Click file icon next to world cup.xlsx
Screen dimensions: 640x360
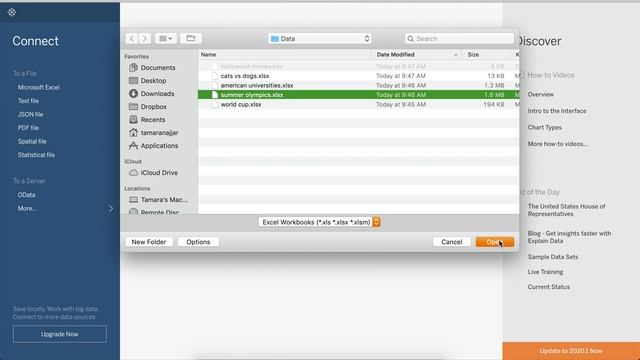(x=215, y=104)
